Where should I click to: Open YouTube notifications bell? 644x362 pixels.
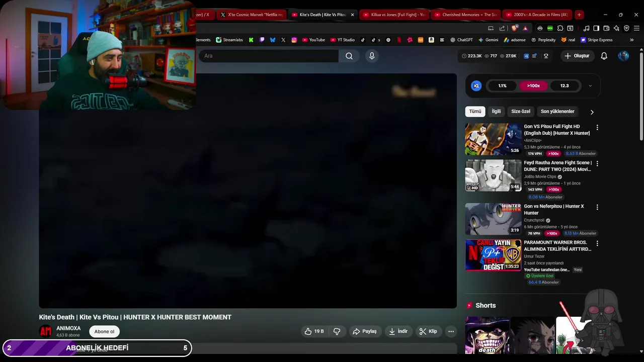pyautogui.click(x=604, y=56)
